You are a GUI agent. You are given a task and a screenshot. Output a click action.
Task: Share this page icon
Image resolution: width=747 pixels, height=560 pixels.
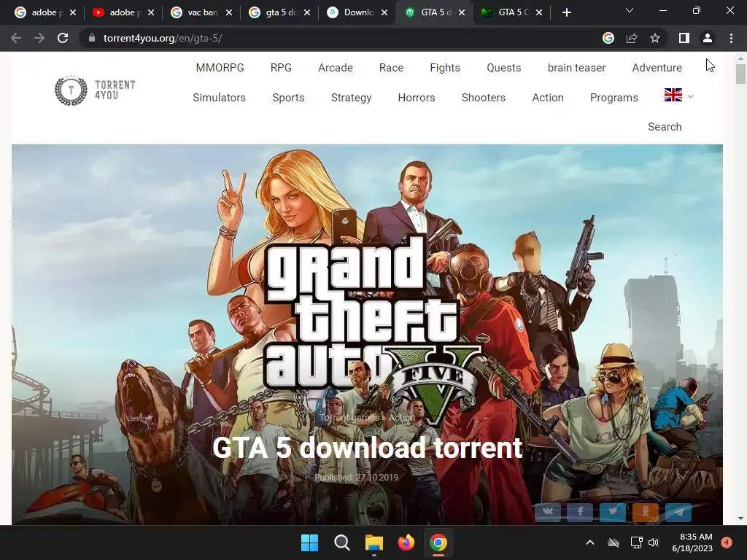pos(632,38)
